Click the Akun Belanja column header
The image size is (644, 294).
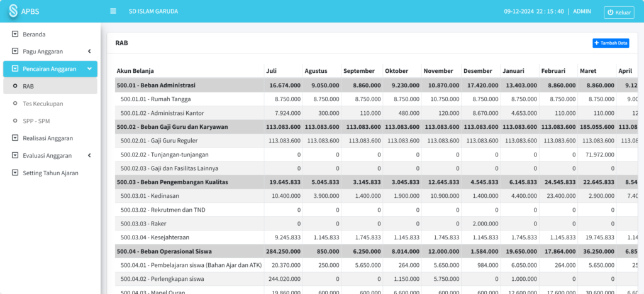click(x=189, y=70)
